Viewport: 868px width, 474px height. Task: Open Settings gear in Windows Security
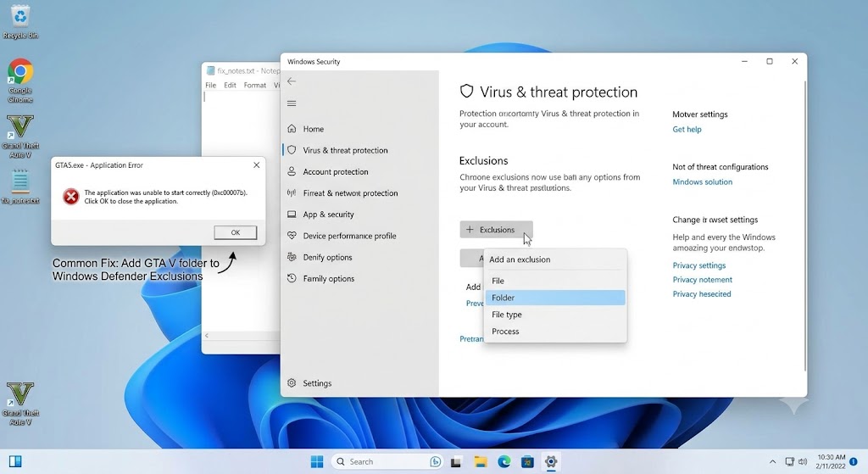point(292,382)
